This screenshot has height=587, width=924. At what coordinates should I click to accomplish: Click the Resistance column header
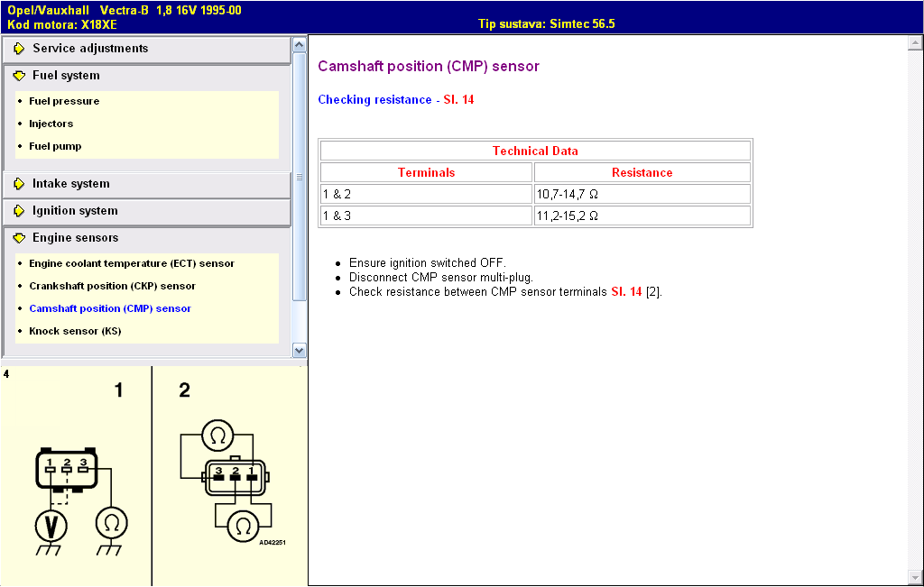tap(642, 172)
